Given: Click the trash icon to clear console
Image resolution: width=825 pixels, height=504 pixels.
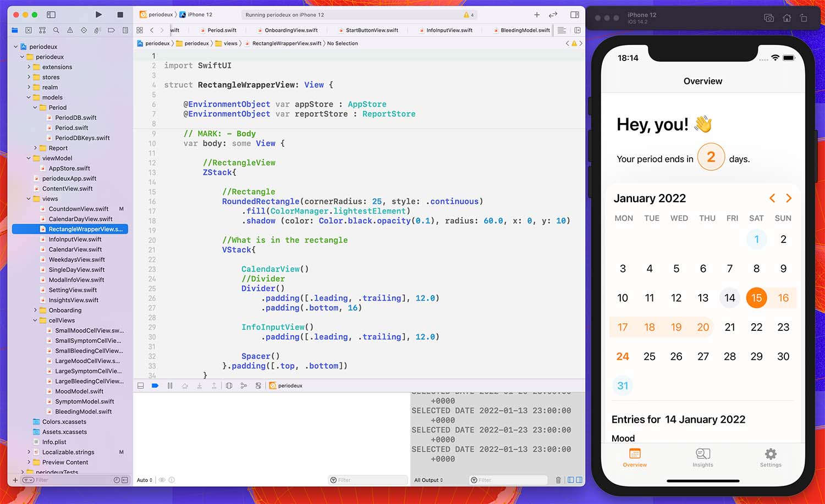Looking at the screenshot, I should tap(558, 480).
